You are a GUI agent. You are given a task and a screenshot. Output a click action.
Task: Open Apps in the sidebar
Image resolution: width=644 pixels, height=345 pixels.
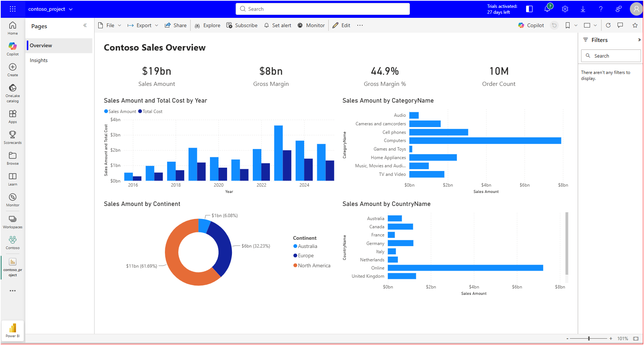13,117
